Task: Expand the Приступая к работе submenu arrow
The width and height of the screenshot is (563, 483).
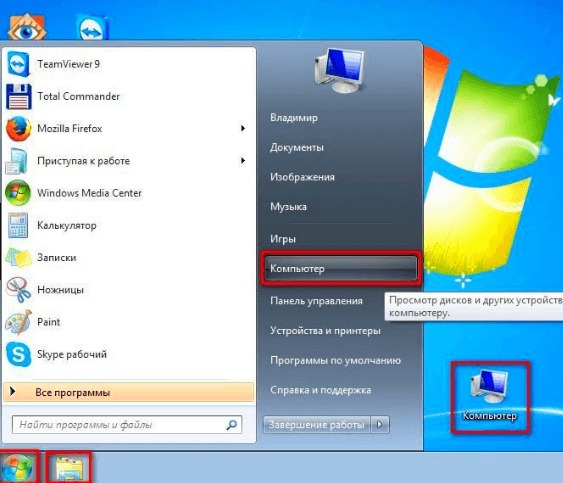Action: point(243,161)
